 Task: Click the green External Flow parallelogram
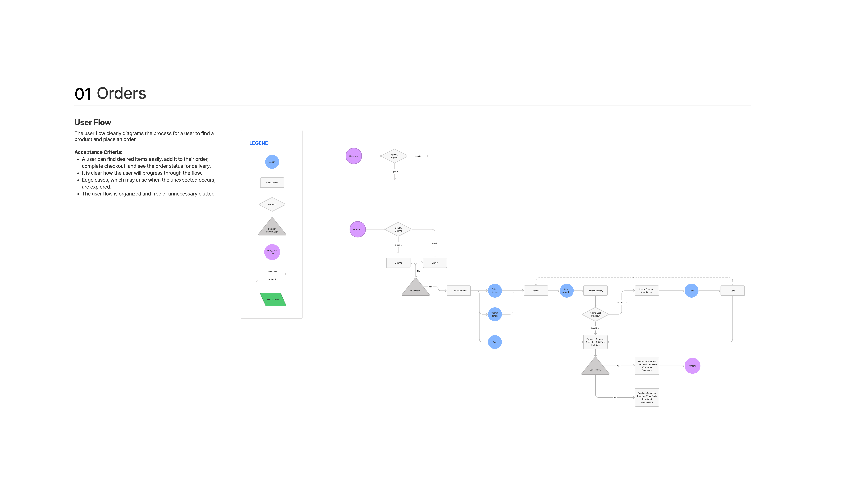point(273,299)
